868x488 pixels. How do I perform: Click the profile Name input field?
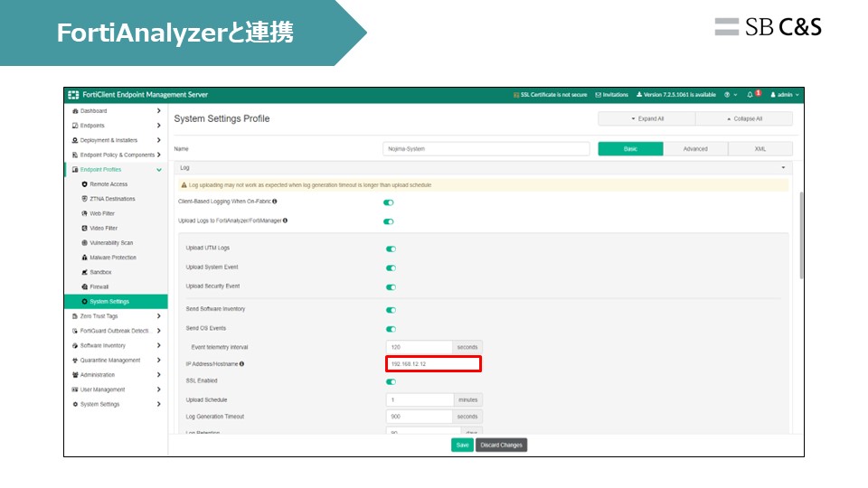point(486,149)
